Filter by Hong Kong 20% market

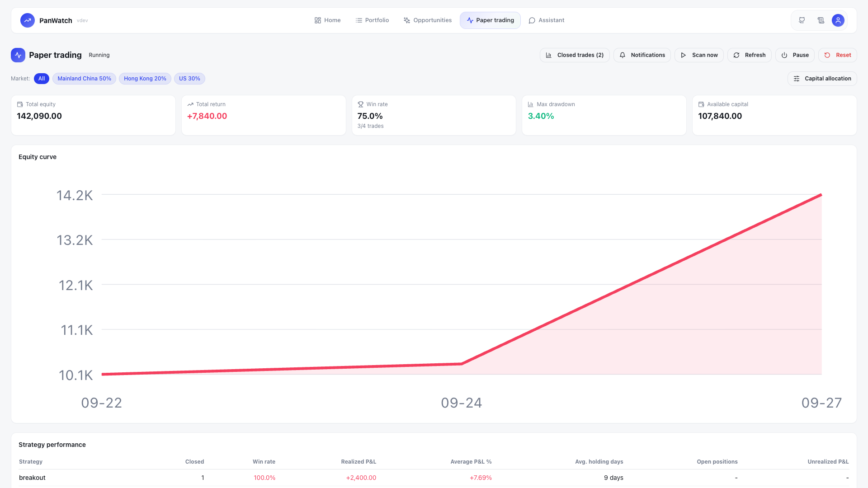point(145,79)
